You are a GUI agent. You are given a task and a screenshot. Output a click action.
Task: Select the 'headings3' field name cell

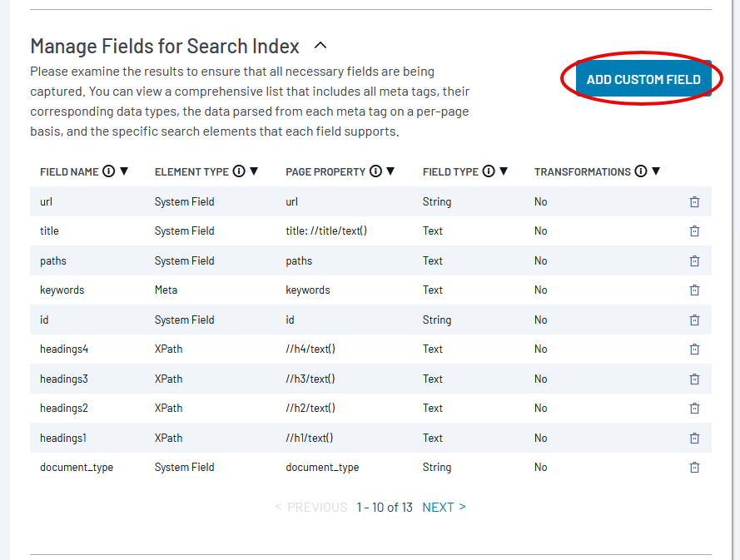pyautogui.click(x=64, y=379)
